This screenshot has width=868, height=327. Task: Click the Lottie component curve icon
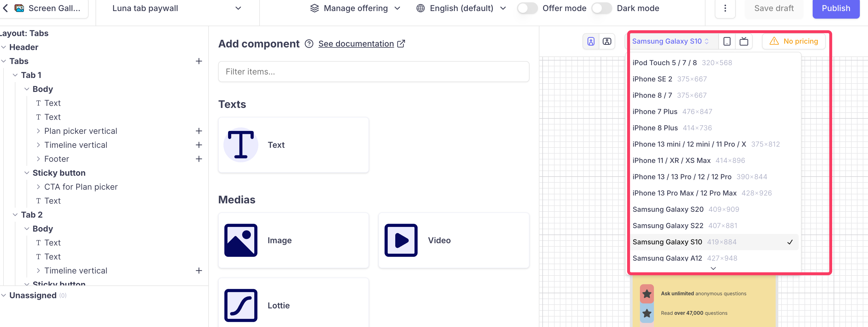pyautogui.click(x=241, y=305)
